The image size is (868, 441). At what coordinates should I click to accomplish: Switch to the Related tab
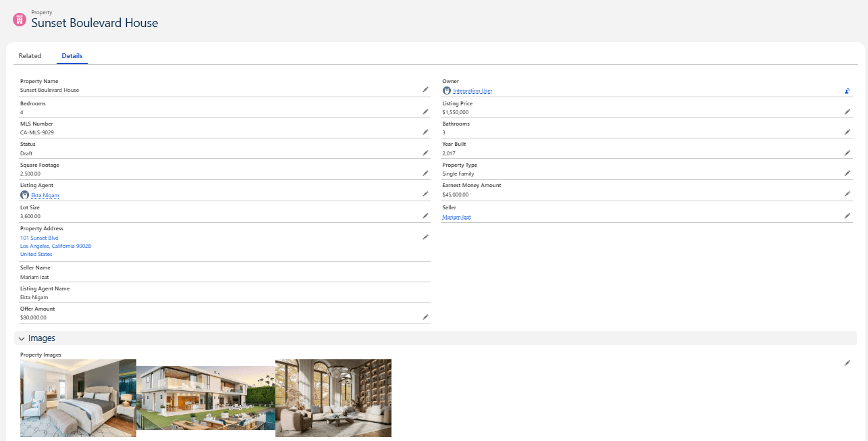[30, 55]
